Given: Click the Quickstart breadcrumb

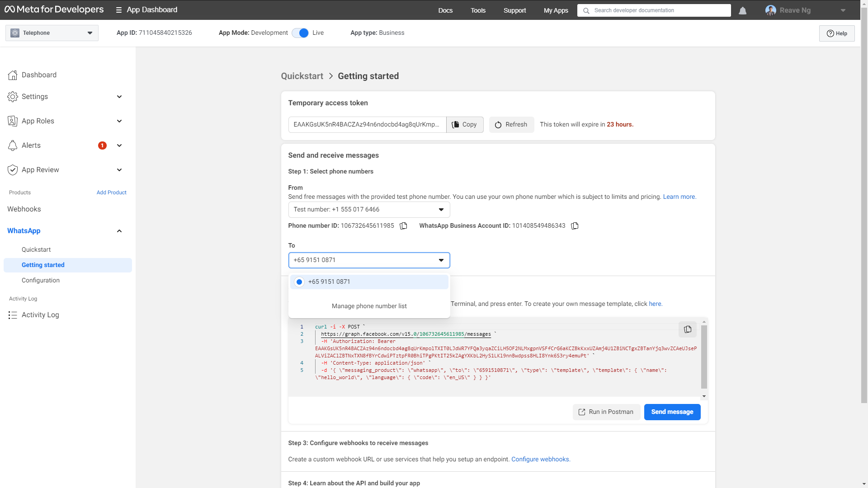Looking at the screenshot, I should point(302,76).
